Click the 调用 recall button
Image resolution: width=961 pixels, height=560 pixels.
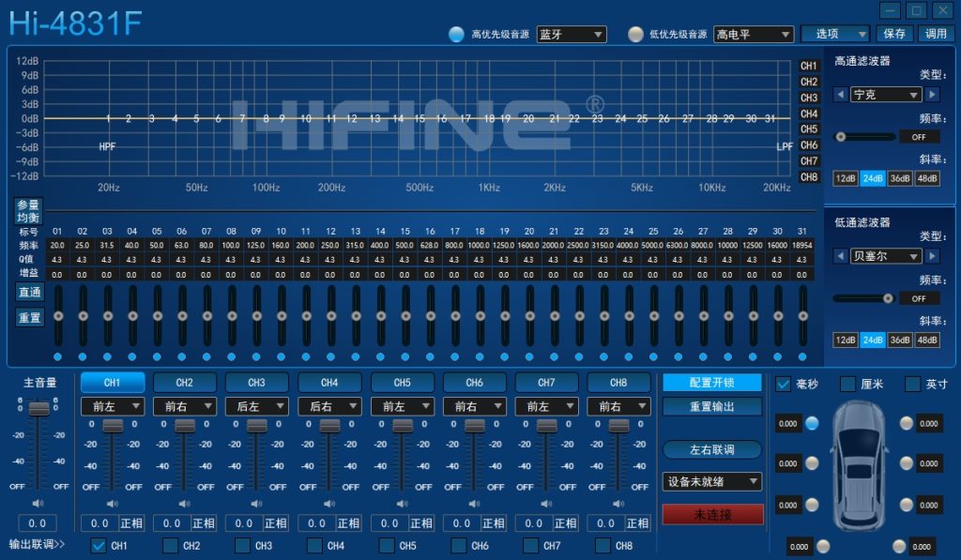936,34
